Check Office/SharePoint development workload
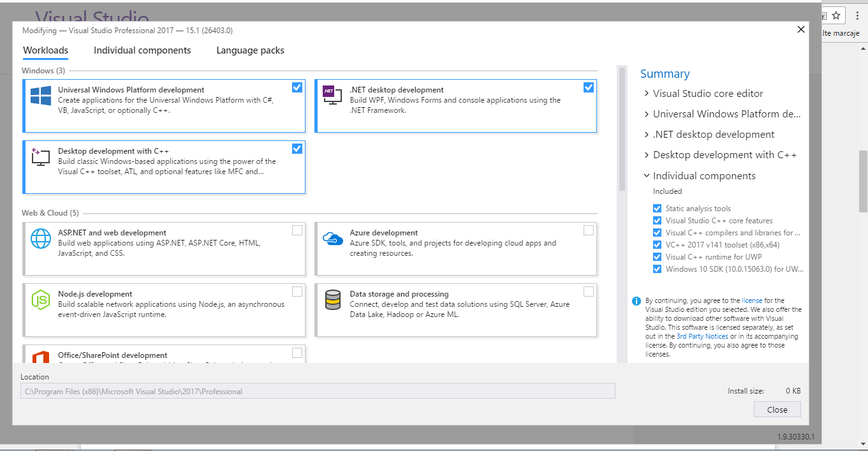Screen dimensions: 868x451 tap(297, 353)
